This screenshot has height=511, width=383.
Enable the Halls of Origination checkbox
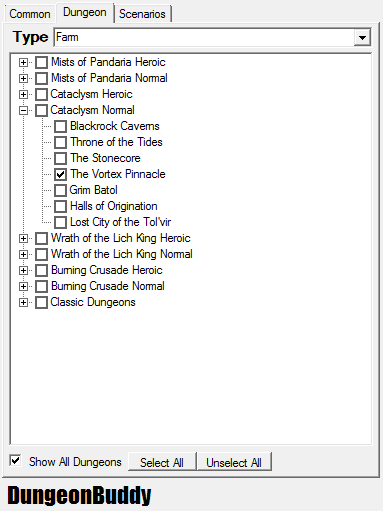(60, 206)
